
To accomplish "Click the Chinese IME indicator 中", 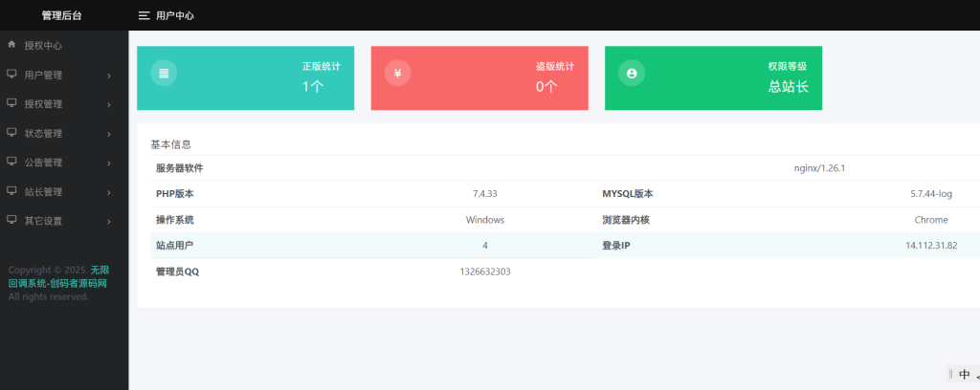I will coord(964,375).
